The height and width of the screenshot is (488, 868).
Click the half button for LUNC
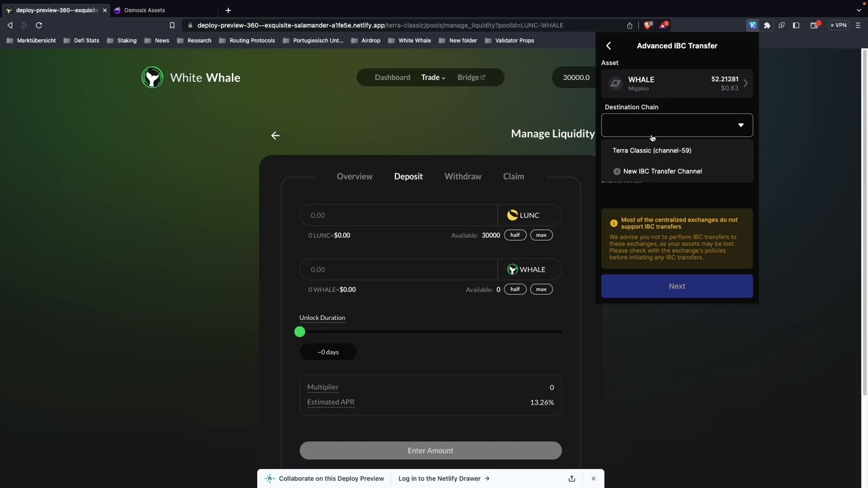515,235
